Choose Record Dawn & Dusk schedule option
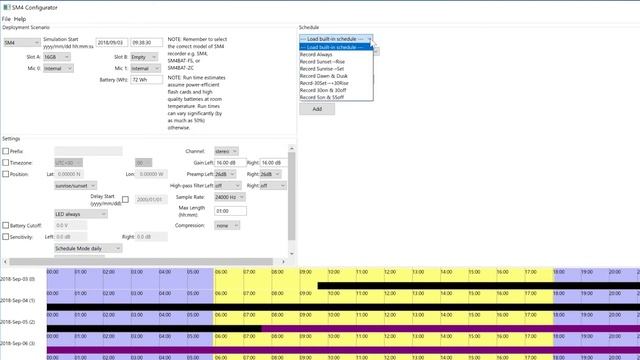640x360 pixels. click(336, 76)
